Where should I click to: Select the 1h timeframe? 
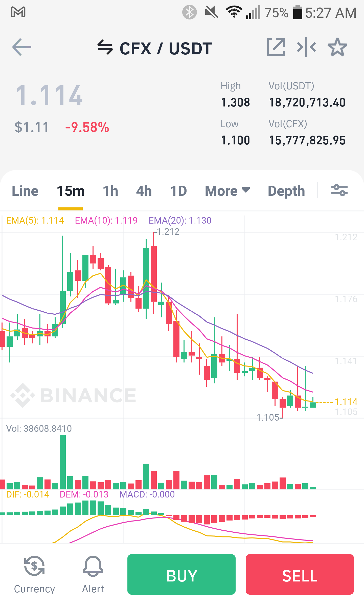tap(110, 191)
